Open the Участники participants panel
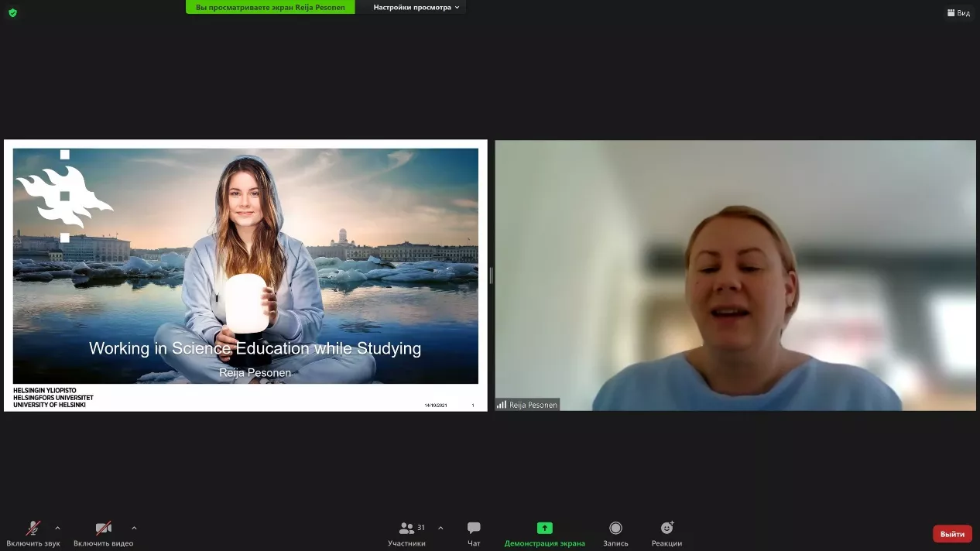The image size is (980, 551). [x=407, y=529]
